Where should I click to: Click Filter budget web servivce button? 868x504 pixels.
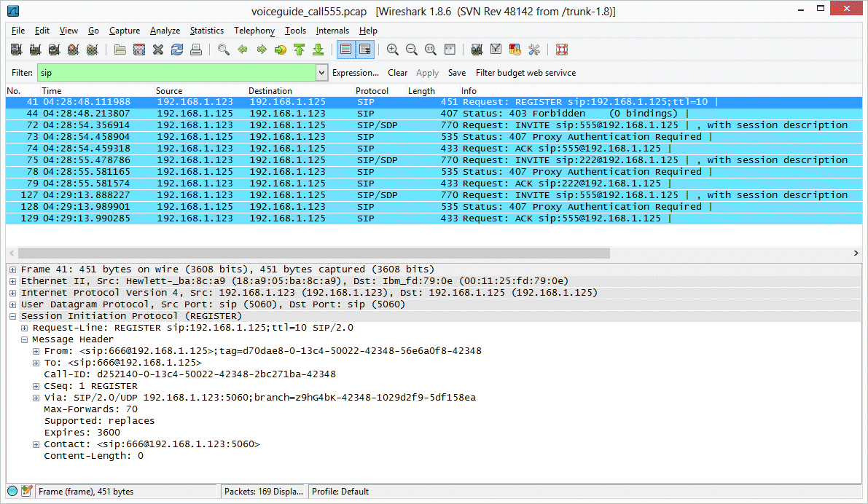coord(525,73)
